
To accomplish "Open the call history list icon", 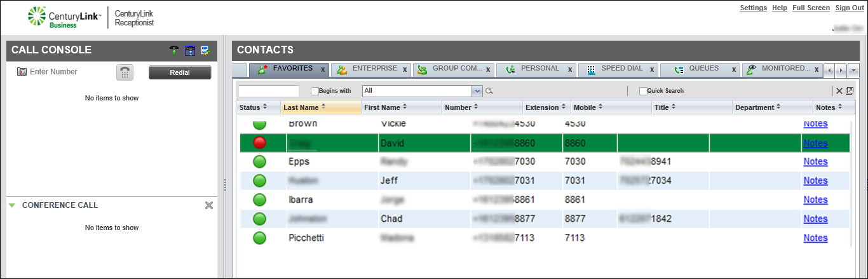I will 205,50.
